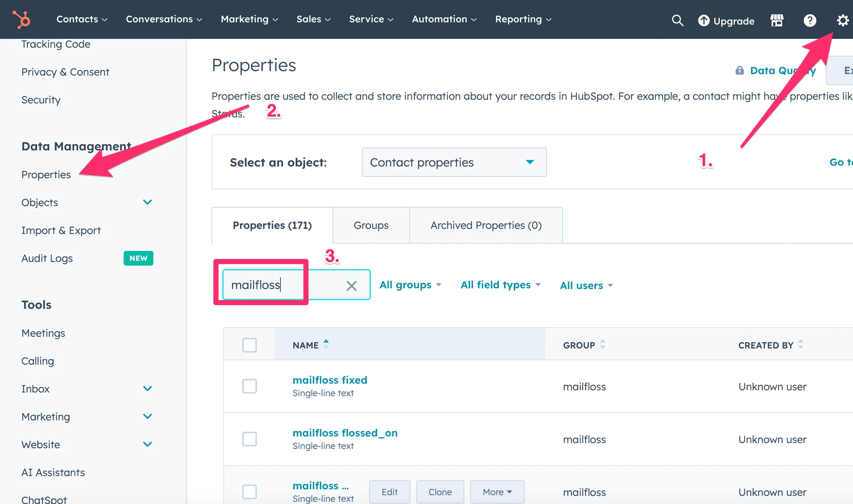Click the Data Quality lock icon
Screen dimensions: 853x504
pyautogui.click(x=740, y=70)
